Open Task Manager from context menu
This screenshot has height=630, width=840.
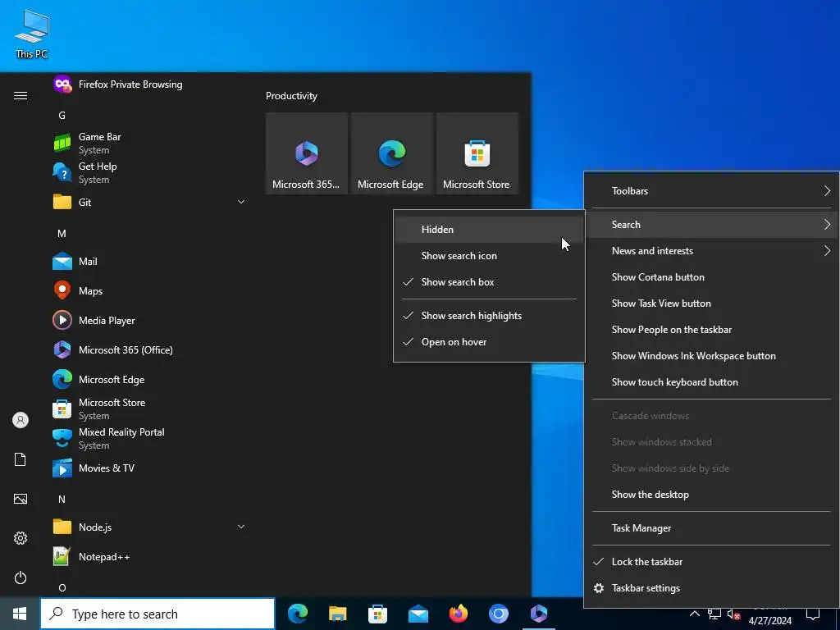[x=711, y=528]
